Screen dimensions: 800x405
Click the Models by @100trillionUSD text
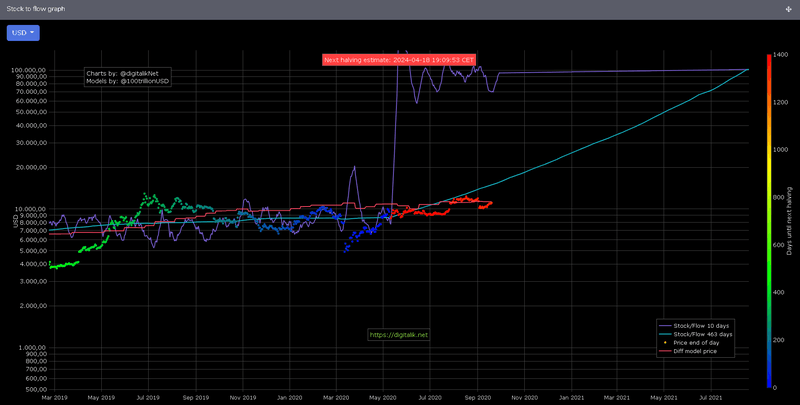(x=127, y=82)
